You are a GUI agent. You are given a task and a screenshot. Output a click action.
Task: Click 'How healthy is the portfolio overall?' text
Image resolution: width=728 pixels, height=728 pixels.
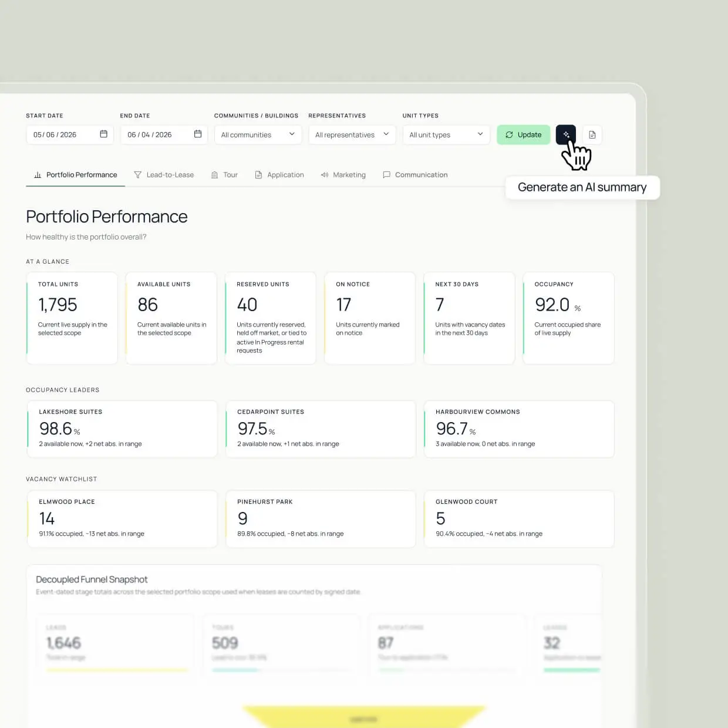pyautogui.click(x=86, y=237)
